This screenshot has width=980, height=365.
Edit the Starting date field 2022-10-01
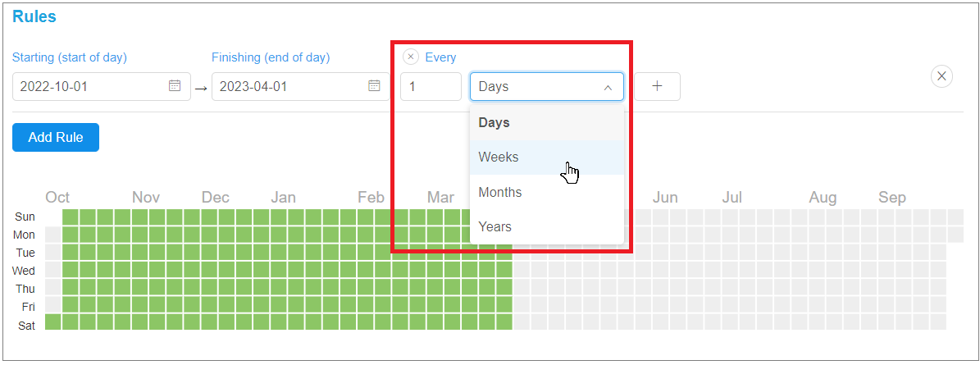101,86
